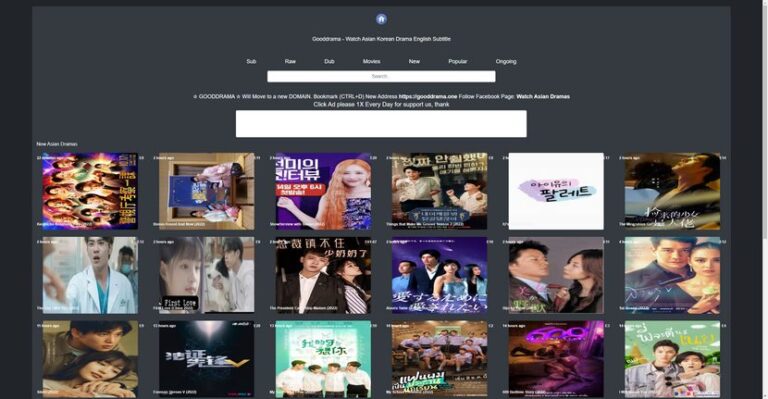Open the First Love poster thumbnail
Image resolution: width=768 pixels, height=399 pixels.
207,275
